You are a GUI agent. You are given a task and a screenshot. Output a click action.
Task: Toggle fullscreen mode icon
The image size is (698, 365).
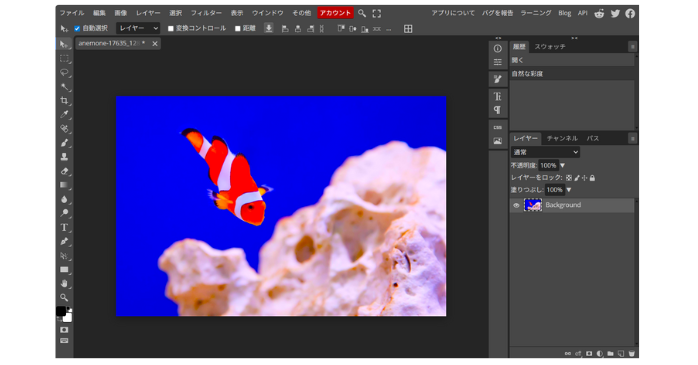pyautogui.click(x=377, y=13)
